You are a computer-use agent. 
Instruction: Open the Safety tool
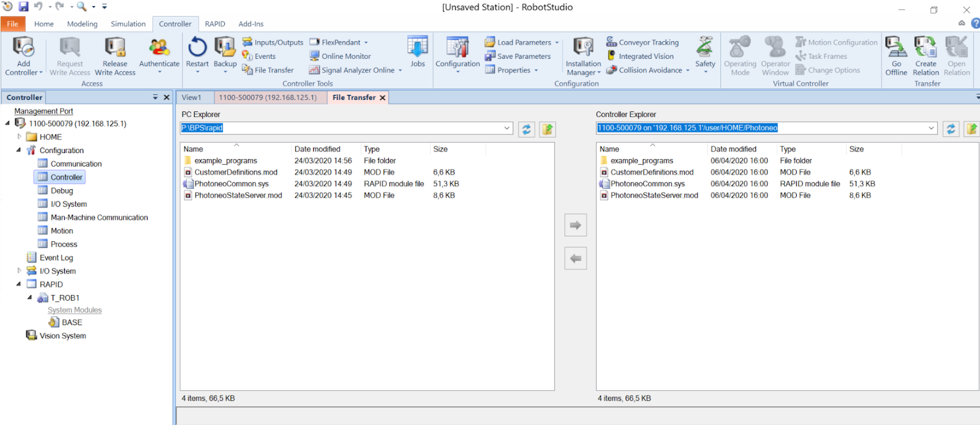705,54
